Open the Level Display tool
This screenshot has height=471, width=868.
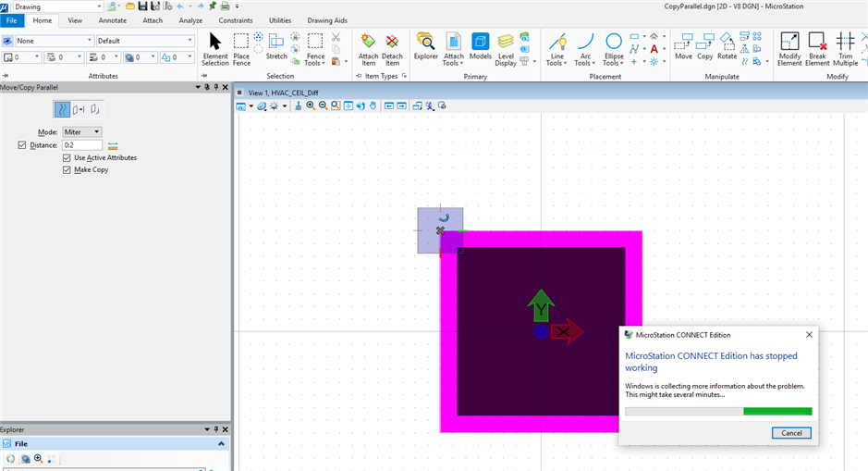tap(506, 48)
